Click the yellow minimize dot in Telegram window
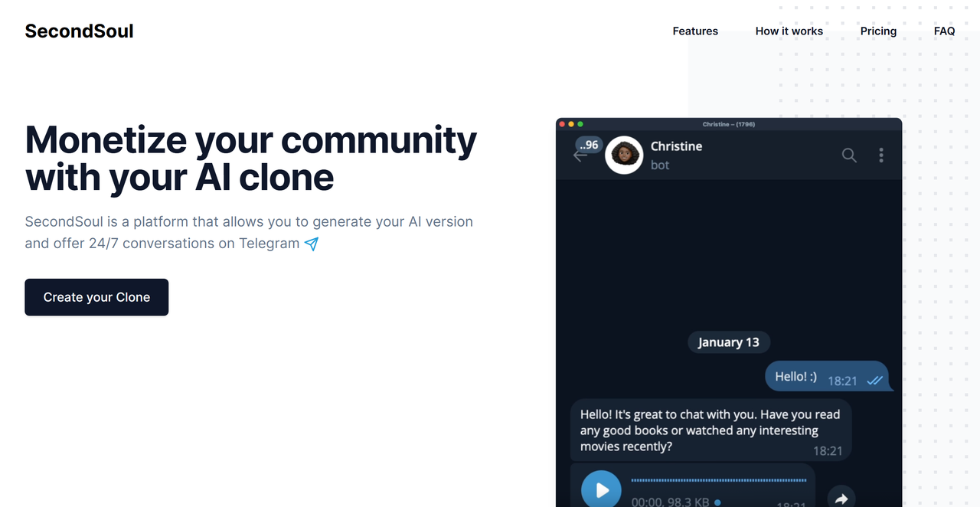This screenshot has width=980, height=507. [571, 124]
